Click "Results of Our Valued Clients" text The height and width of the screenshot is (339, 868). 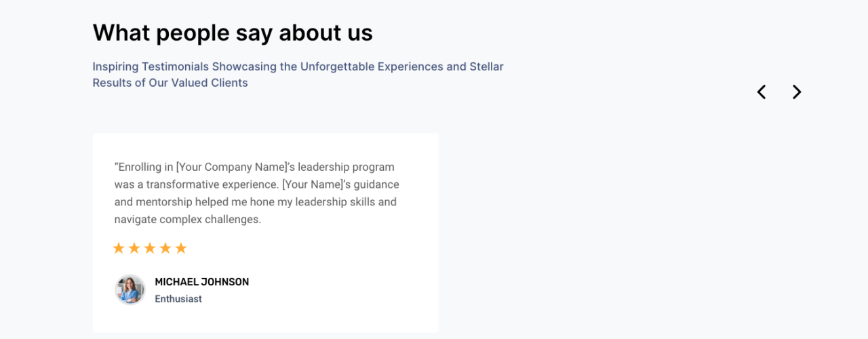[170, 83]
